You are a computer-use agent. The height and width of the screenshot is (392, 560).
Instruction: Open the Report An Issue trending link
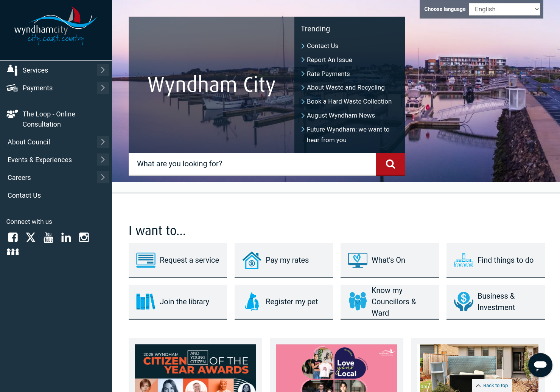(329, 60)
